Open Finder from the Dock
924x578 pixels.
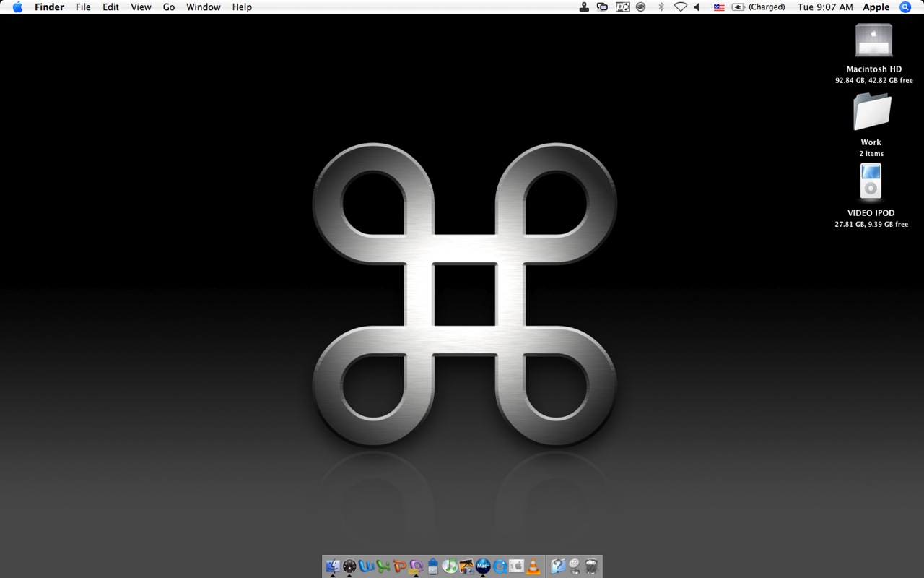333,566
